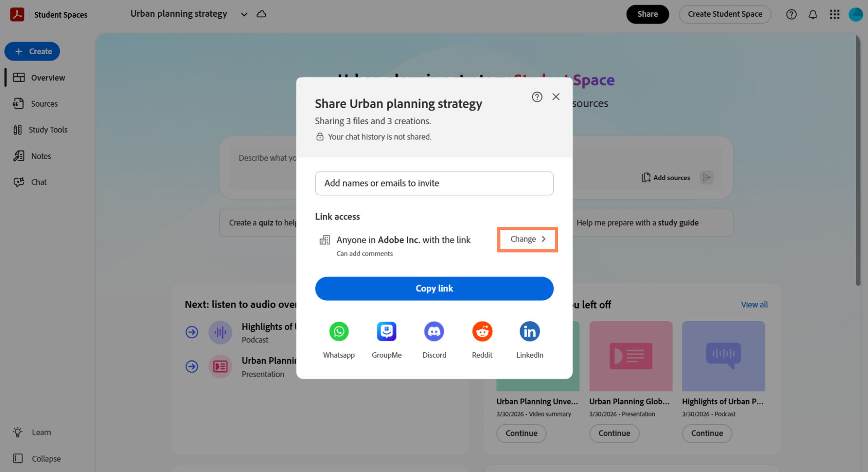
Task: Open the notifications bell
Action: [x=813, y=14]
